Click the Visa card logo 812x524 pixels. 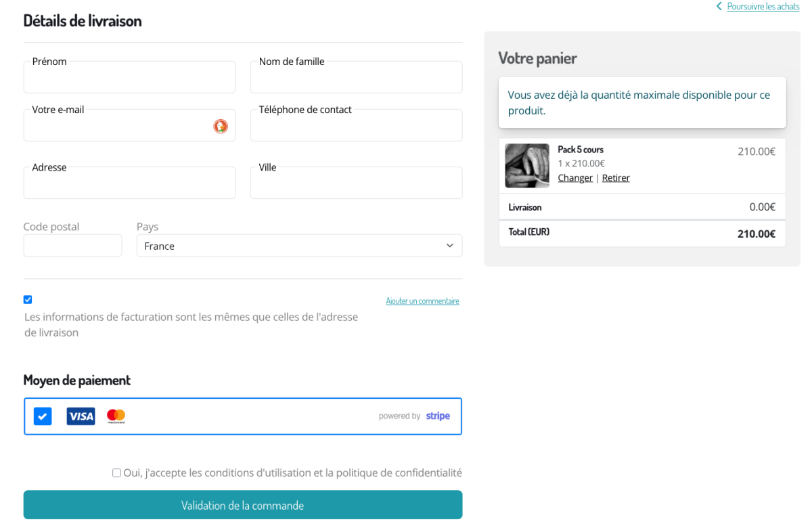pos(81,416)
